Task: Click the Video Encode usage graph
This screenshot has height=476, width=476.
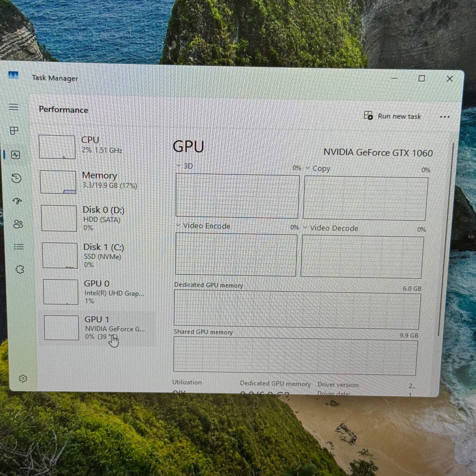Action: [236, 255]
